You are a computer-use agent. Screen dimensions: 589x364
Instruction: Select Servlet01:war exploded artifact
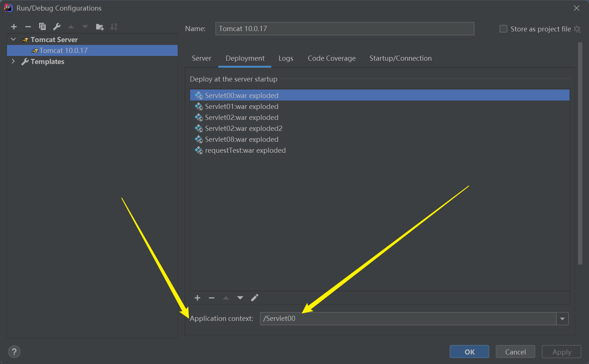(380, 106)
